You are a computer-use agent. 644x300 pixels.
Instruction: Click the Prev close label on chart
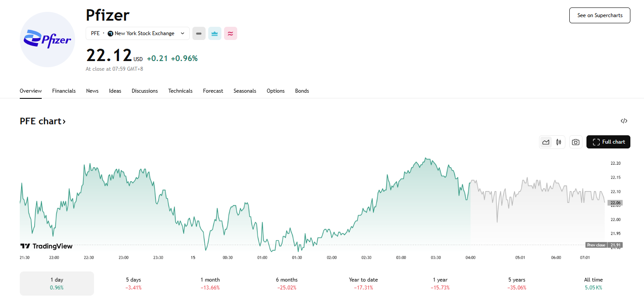click(x=596, y=245)
